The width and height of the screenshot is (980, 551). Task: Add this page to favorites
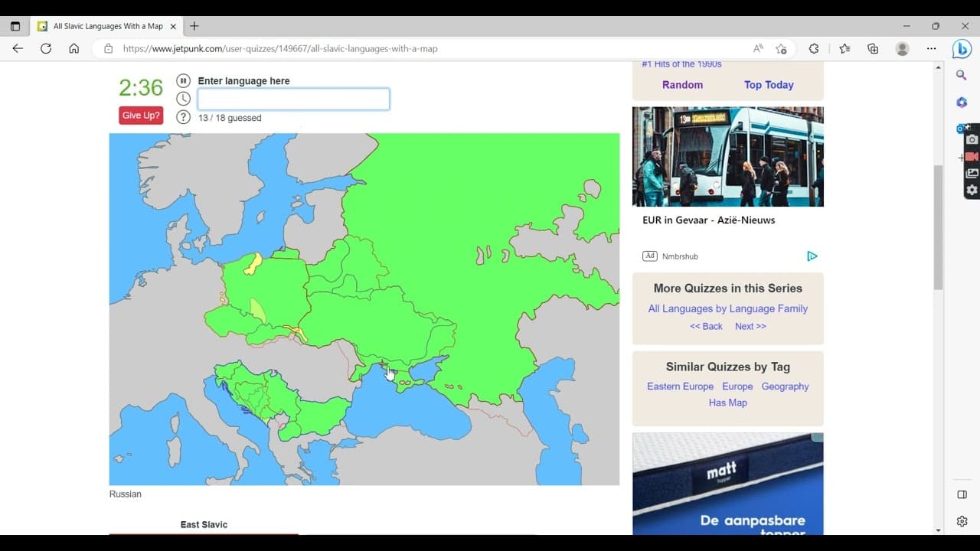[781, 48]
